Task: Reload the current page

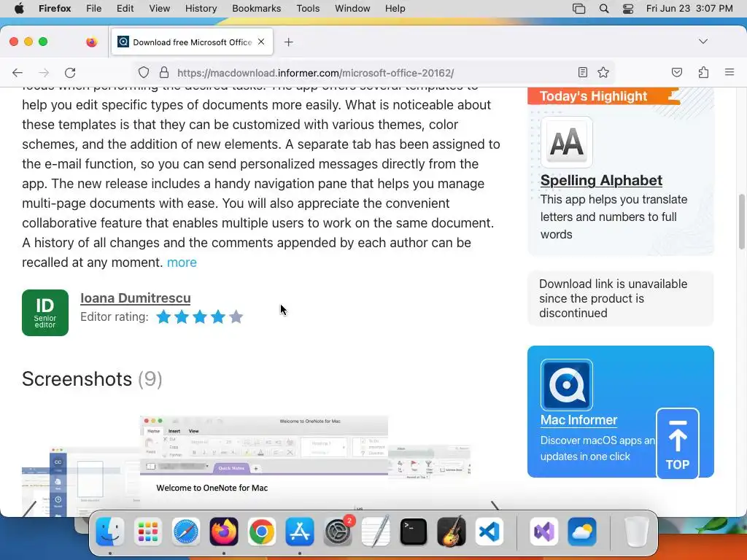Action: (x=70, y=72)
